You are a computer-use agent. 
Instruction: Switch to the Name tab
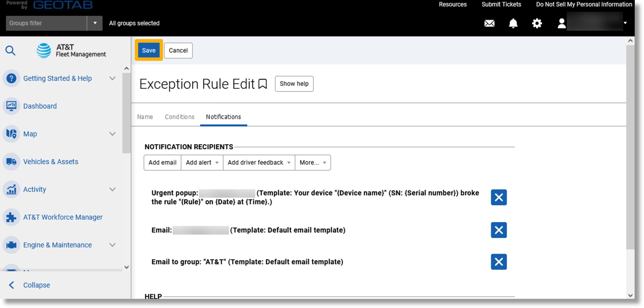pos(145,117)
